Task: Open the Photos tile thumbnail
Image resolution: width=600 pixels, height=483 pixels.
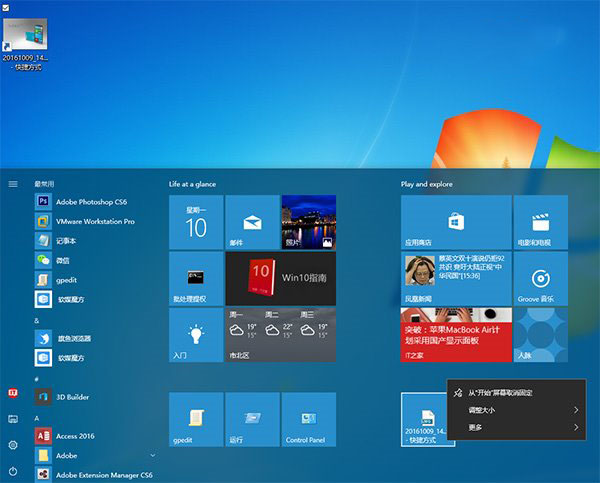Action: pos(309,222)
